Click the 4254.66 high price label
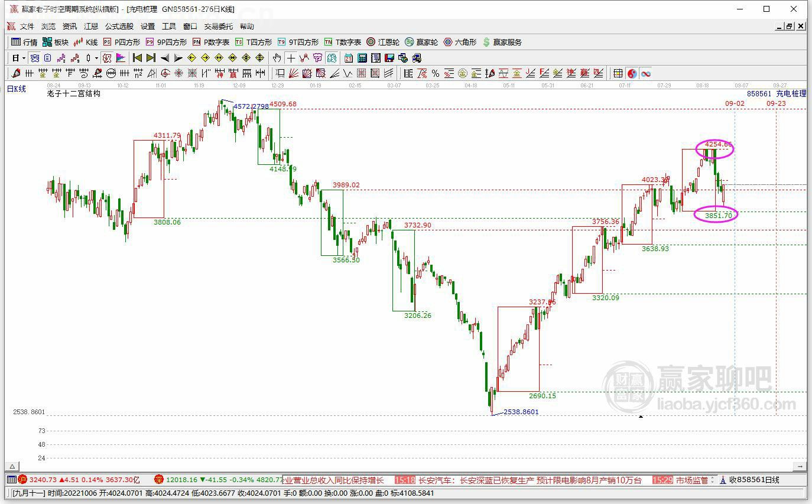Screen dimensions: 812x504 pyautogui.click(x=719, y=144)
